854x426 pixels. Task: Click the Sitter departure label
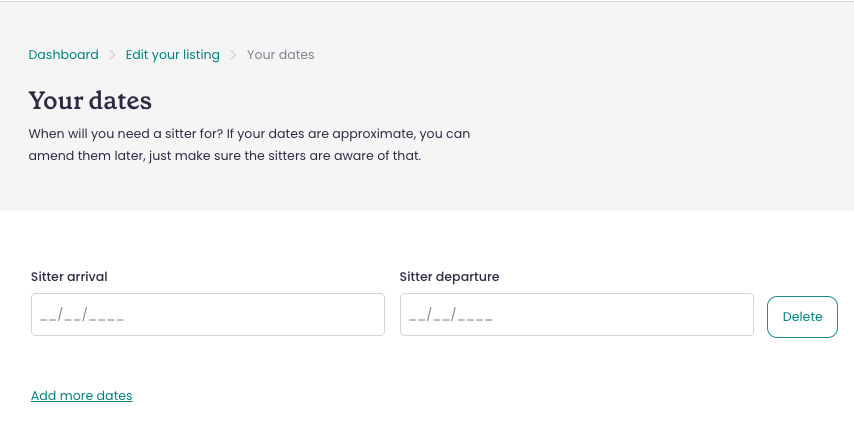click(449, 276)
